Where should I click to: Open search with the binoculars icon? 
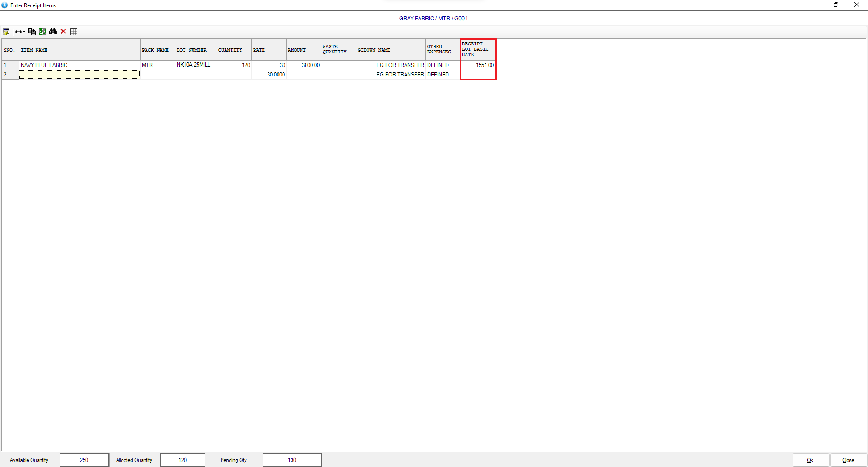(x=53, y=32)
